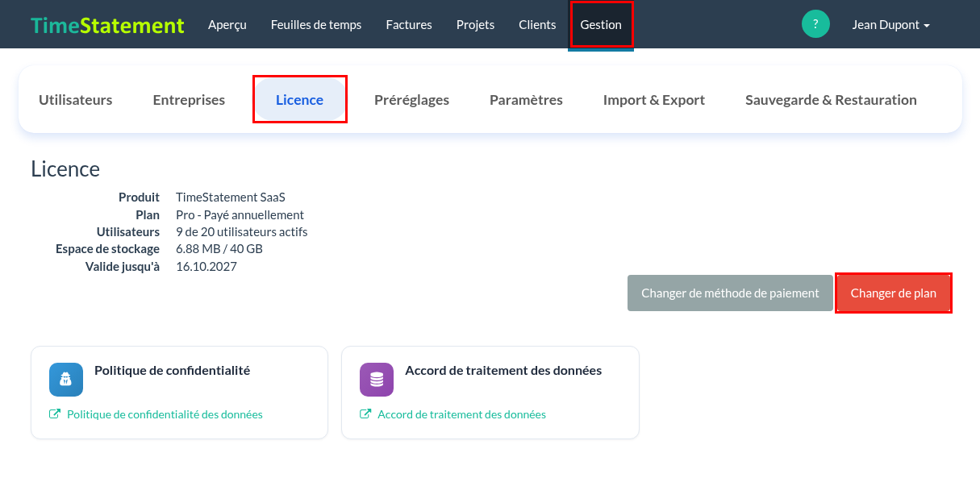Click the Licence page heading
This screenshot has height=478, width=980.
[x=65, y=168]
